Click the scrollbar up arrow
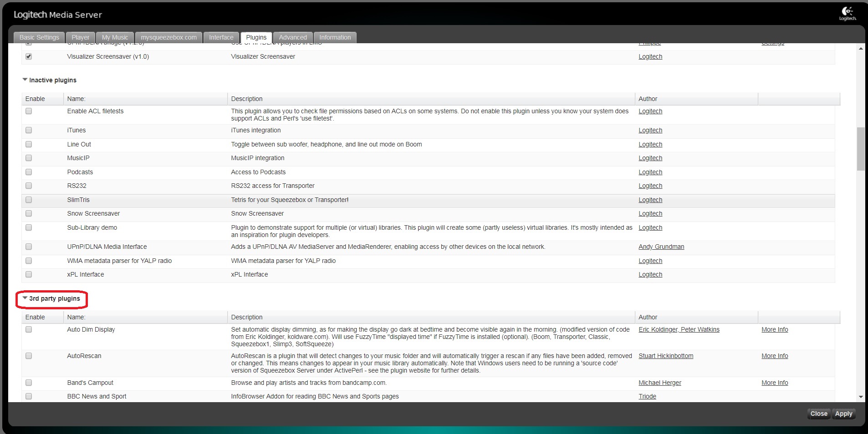The image size is (868, 434). pyautogui.click(x=860, y=49)
